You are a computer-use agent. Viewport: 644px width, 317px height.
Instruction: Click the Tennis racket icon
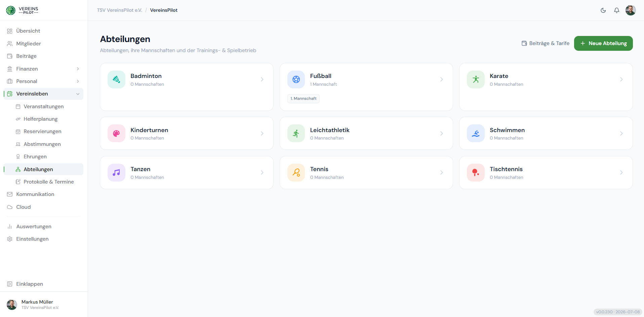pos(296,173)
